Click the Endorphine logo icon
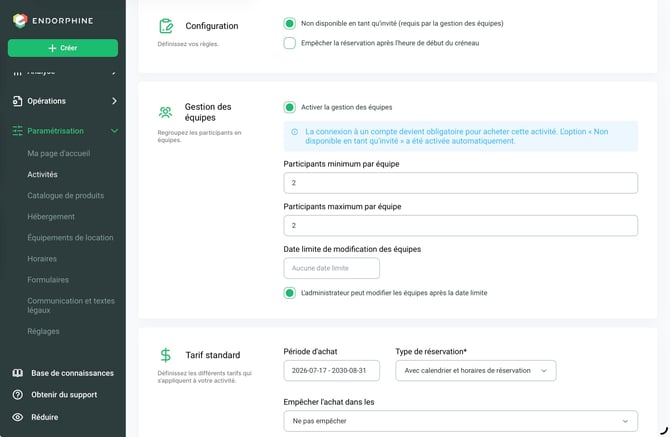Screen dimensions: 670x437 point(20,20)
